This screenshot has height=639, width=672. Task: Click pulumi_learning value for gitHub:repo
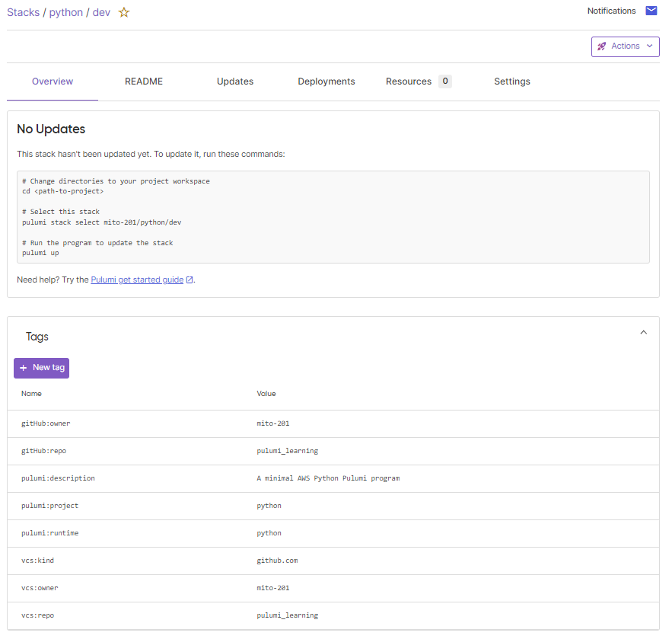coord(288,451)
